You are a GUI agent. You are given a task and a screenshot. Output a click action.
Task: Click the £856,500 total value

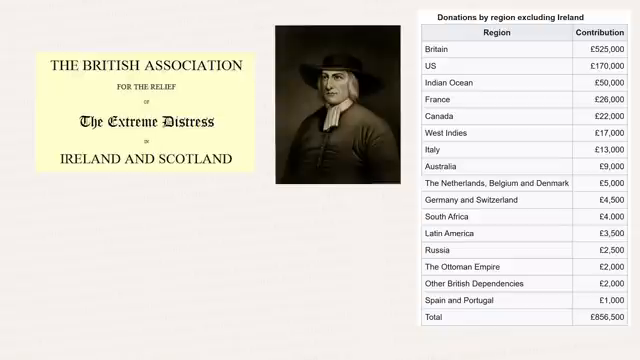pyautogui.click(x=607, y=317)
